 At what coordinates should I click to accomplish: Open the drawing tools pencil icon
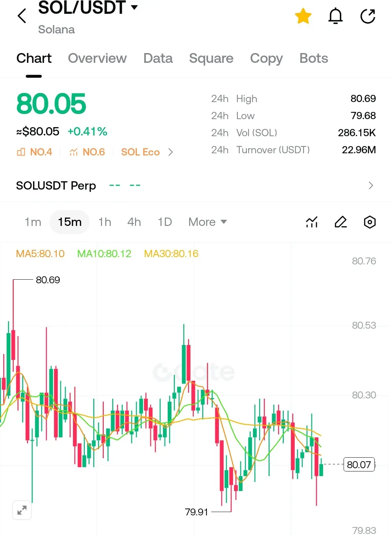click(x=340, y=222)
